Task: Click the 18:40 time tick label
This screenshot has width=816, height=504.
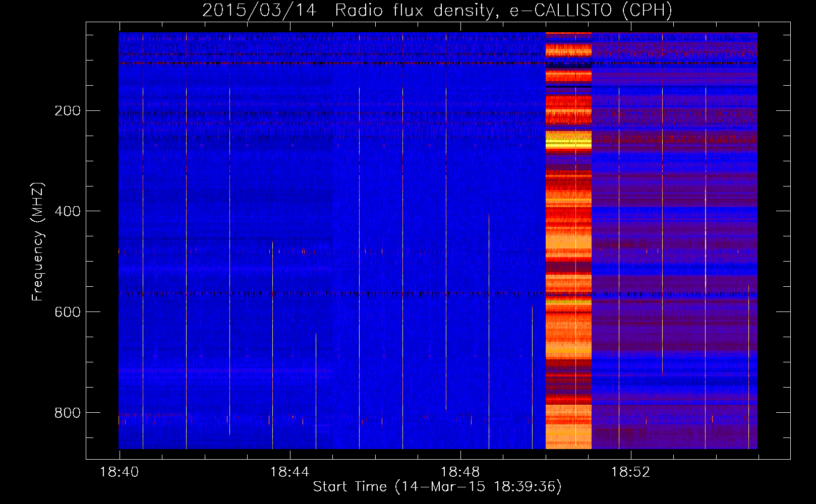Action: 120,472
